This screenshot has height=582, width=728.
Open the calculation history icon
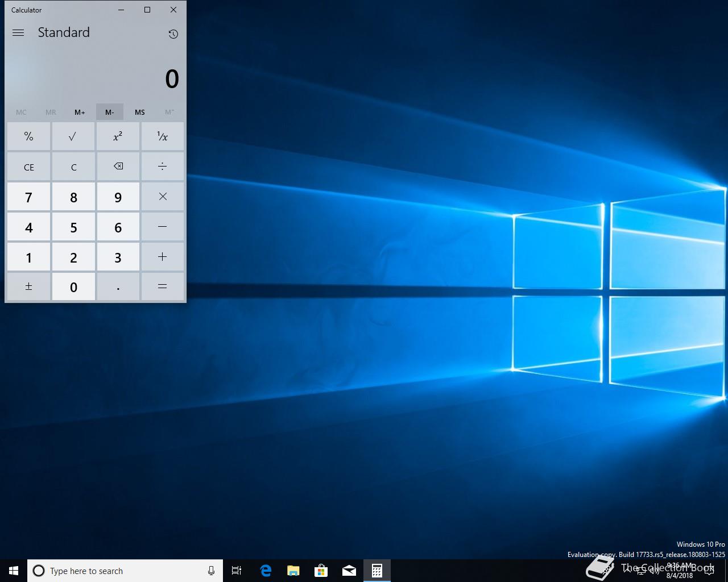coord(173,34)
